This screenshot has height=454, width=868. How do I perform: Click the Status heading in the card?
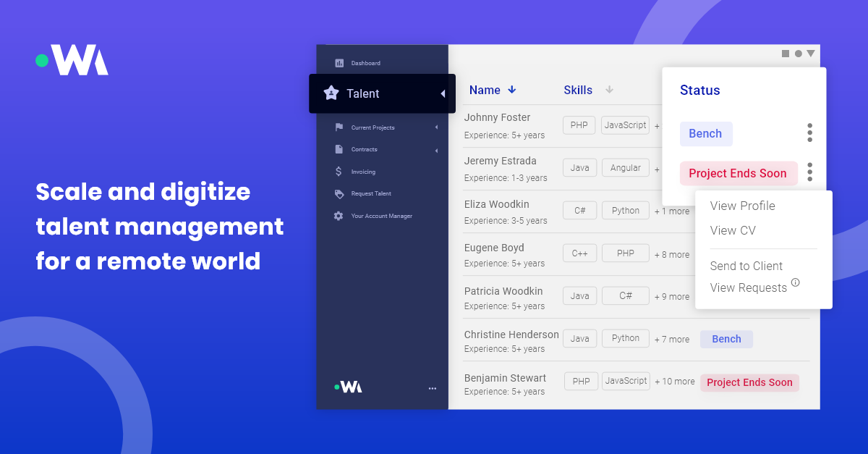coord(700,91)
